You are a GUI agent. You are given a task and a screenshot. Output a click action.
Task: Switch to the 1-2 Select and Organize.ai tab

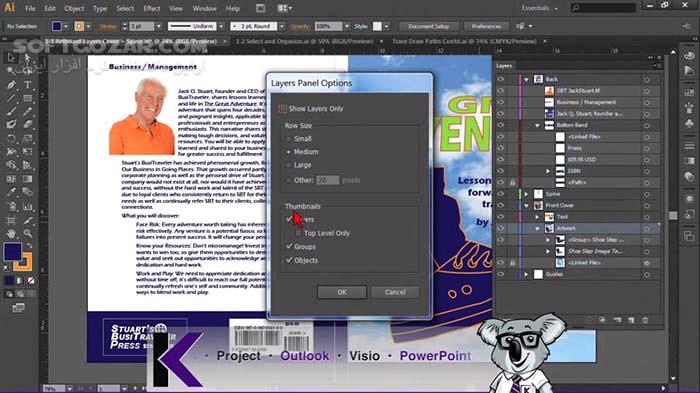(x=304, y=41)
